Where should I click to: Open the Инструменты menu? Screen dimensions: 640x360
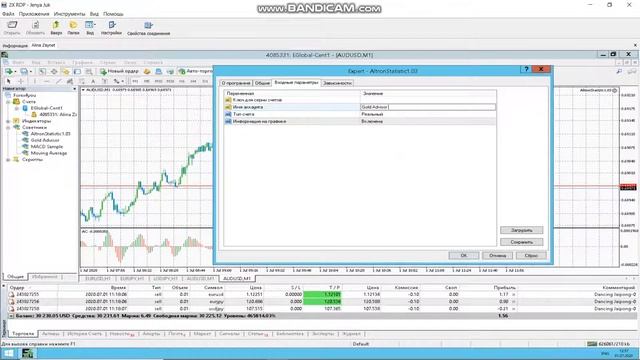69,14
